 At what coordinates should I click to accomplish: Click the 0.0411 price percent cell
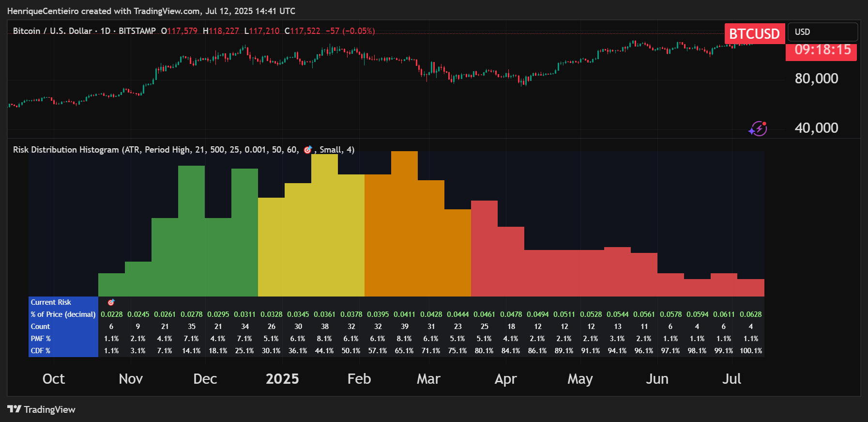click(x=405, y=314)
